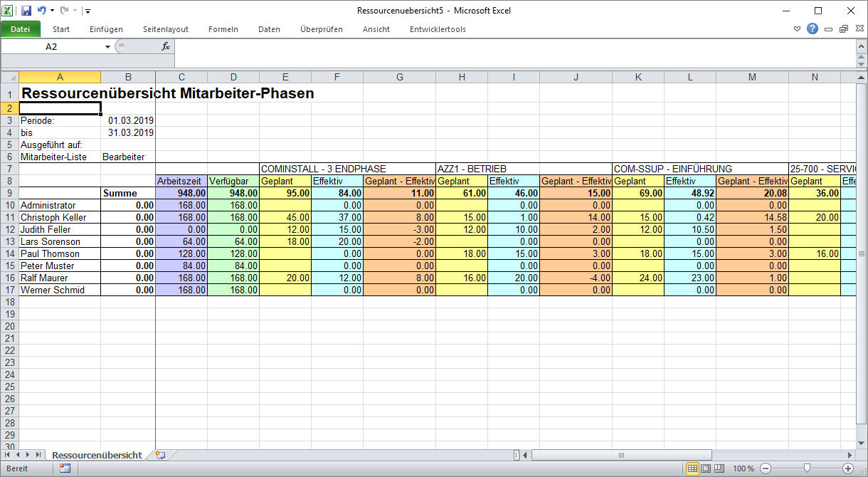Open the Entwicklertools ribbon tab
The height and width of the screenshot is (477, 868).
coord(438,29)
